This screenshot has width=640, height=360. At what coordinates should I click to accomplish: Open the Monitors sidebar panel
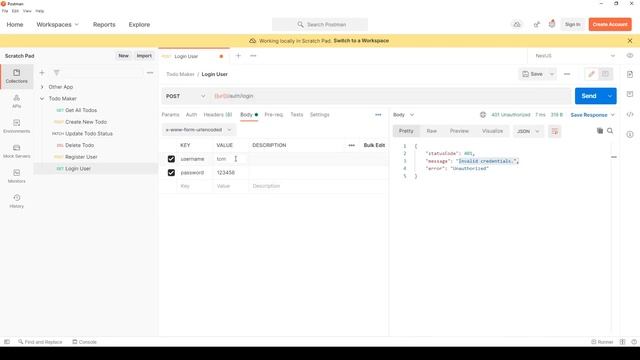point(16,176)
